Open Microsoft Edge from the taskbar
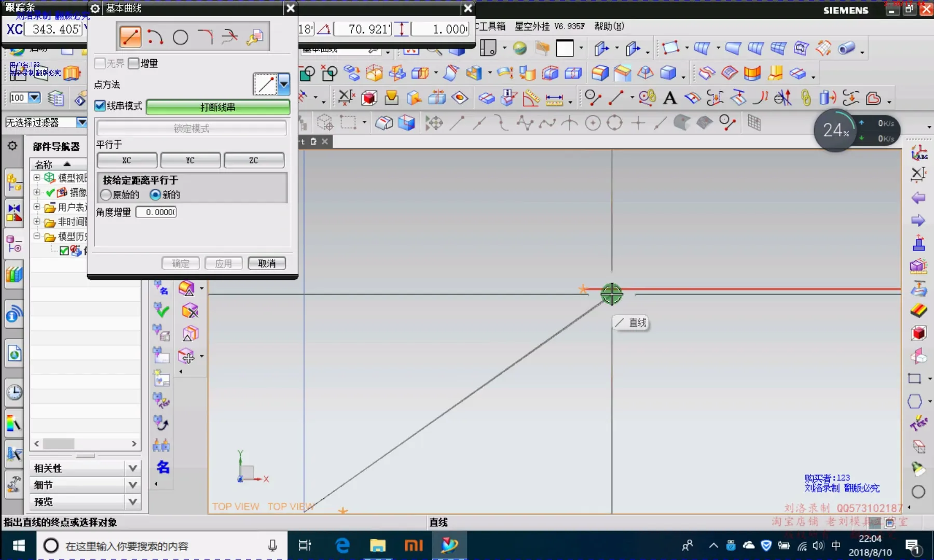Screen dimensions: 934x560 coord(342,545)
